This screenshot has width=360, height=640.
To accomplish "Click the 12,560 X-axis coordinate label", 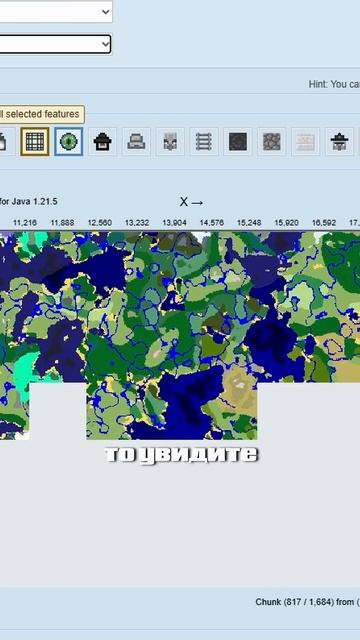I will coord(100,223).
